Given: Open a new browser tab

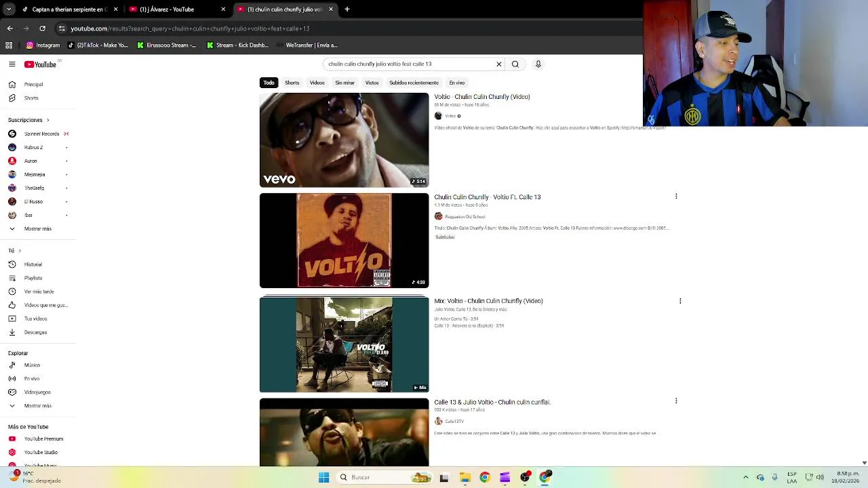Looking at the screenshot, I should click(347, 9).
